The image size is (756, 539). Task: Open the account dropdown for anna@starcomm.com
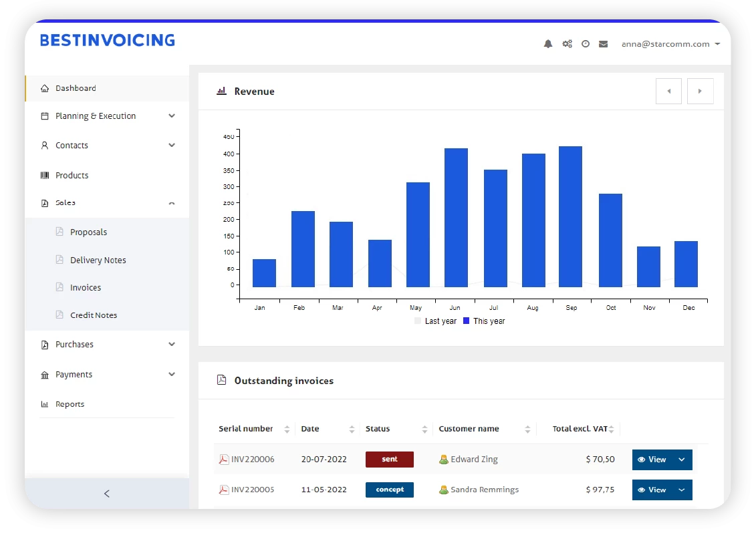pyautogui.click(x=670, y=43)
